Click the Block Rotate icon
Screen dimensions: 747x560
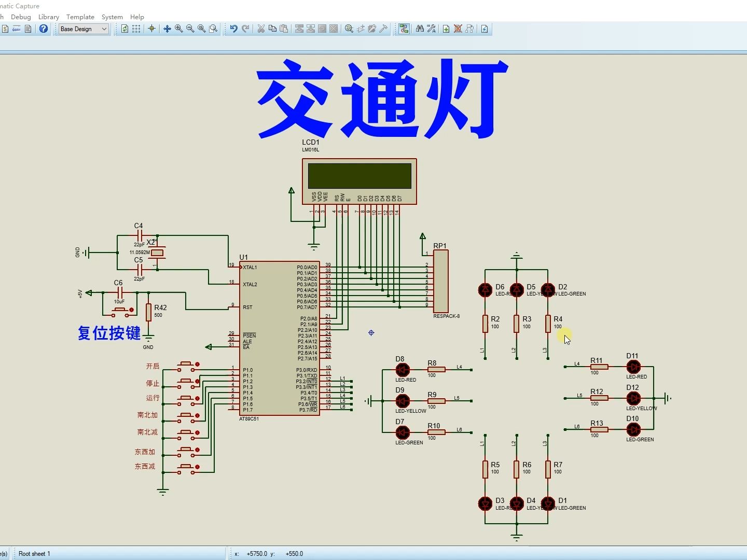322,29
